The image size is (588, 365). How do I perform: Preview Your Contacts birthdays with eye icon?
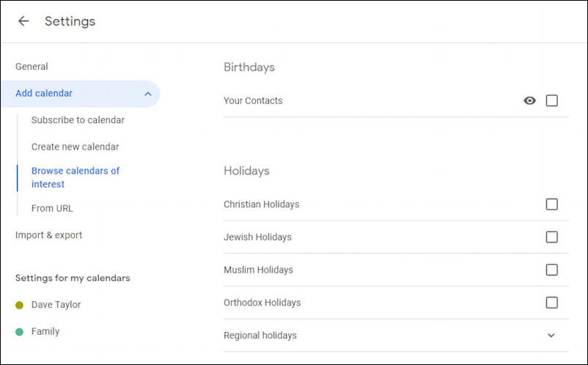(x=529, y=101)
